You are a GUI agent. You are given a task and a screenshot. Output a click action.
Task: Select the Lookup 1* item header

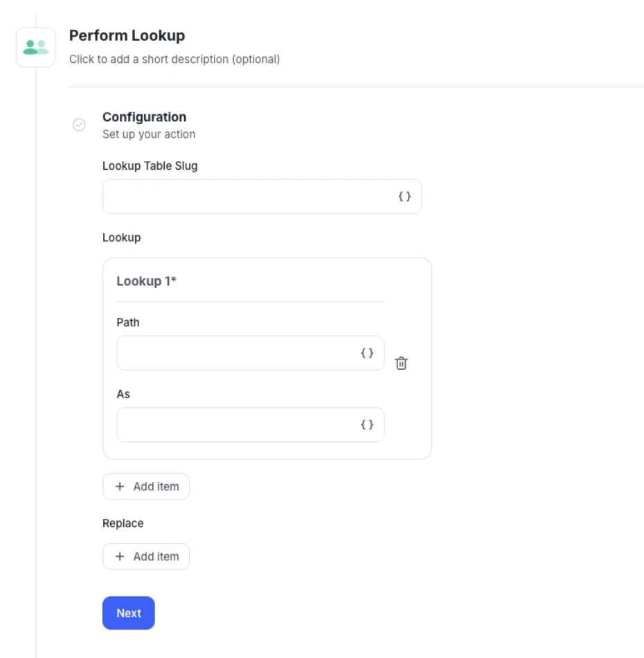(x=146, y=281)
